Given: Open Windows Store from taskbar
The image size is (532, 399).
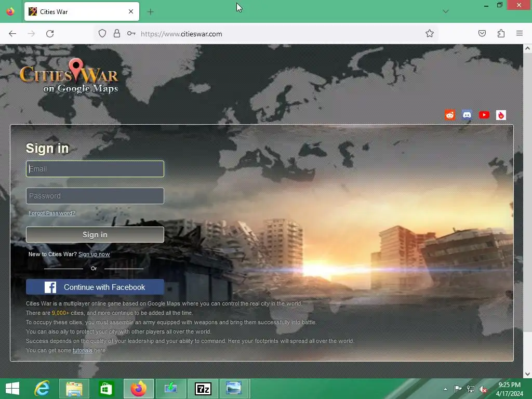Looking at the screenshot, I should point(106,389).
